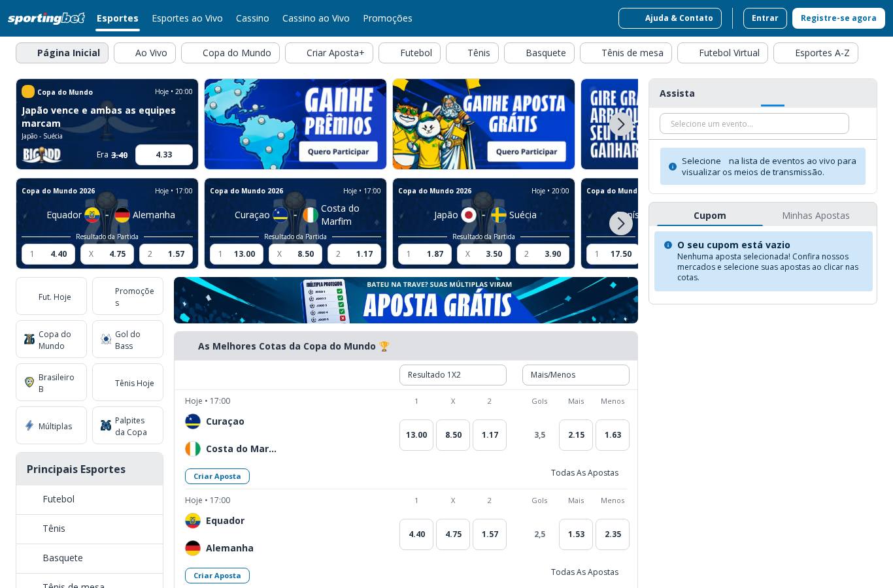Open the Promoções quick link tile
The image size is (893, 588).
coord(127,296)
